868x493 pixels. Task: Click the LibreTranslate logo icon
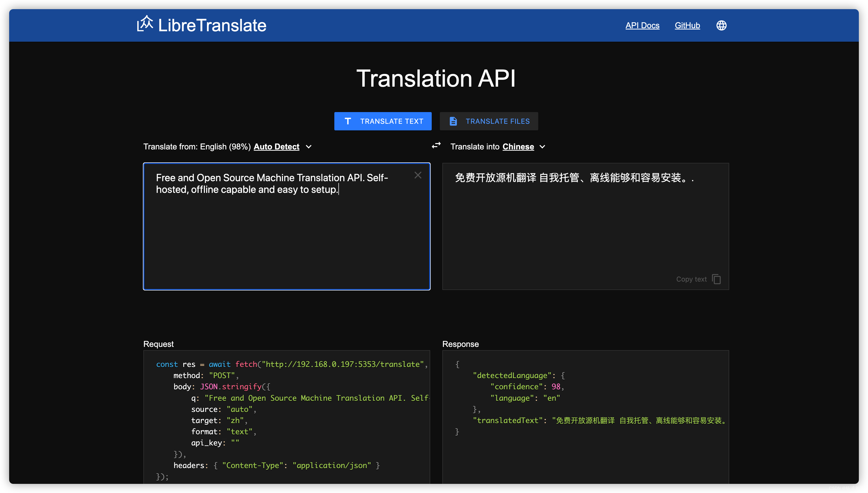pyautogui.click(x=145, y=24)
